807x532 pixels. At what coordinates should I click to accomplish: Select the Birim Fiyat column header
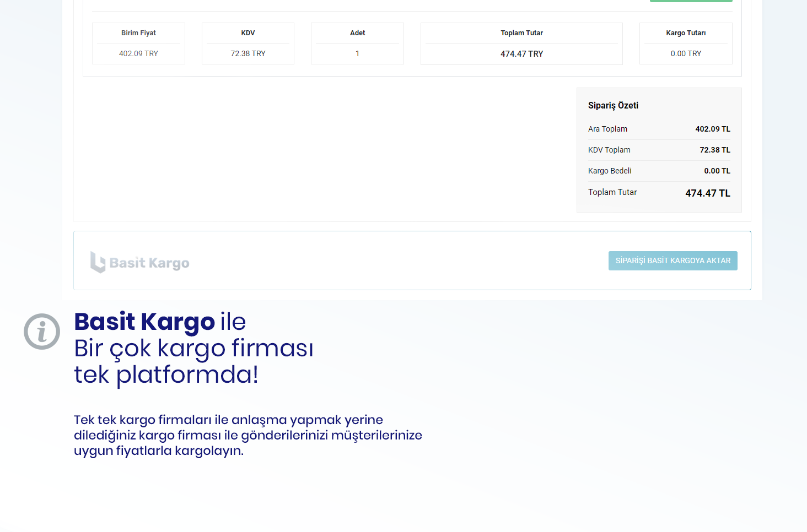(x=138, y=33)
